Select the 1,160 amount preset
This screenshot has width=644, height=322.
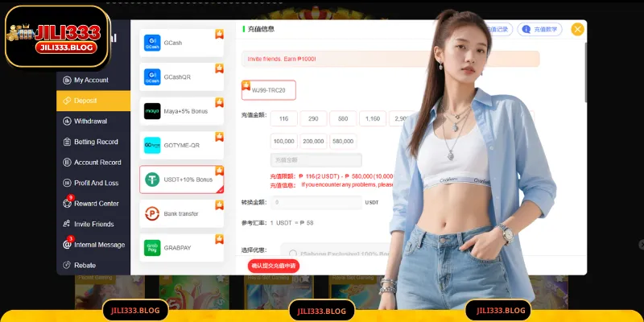(x=373, y=118)
